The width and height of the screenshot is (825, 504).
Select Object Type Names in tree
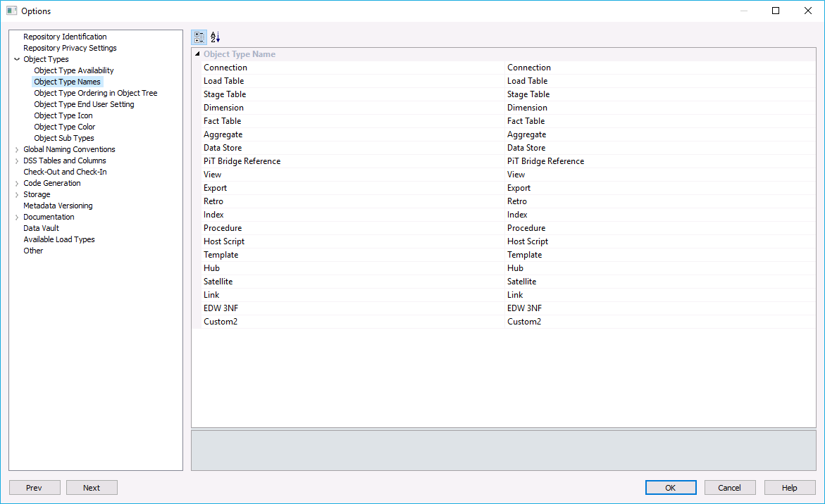[x=68, y=82]
